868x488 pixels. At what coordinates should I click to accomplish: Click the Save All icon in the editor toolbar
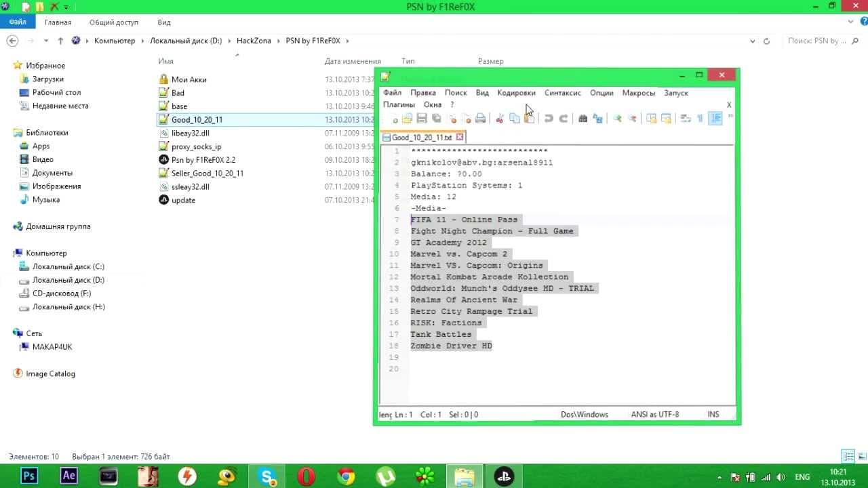(x=436, y=119)
